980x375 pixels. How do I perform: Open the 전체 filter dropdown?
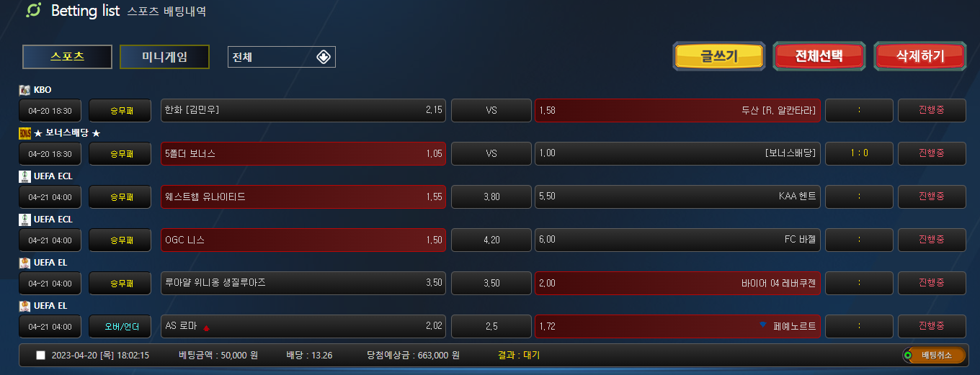coord(282,57)
